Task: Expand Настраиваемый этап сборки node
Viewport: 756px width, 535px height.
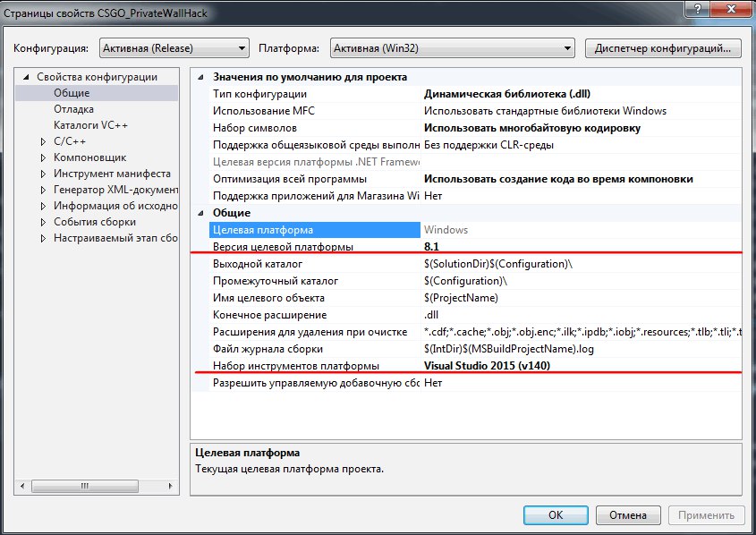Action: (x=44, y=238)
